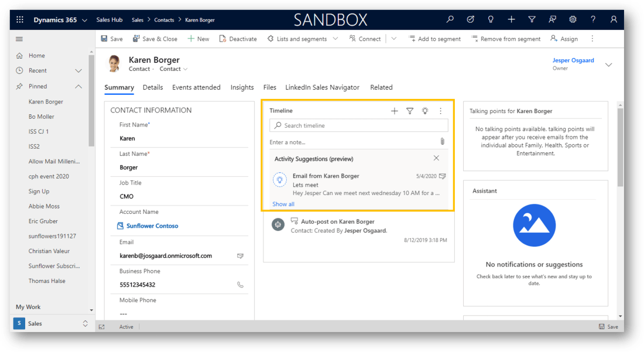
Task: Click the email icon next to the email address
Action: (x=240, y=256)
